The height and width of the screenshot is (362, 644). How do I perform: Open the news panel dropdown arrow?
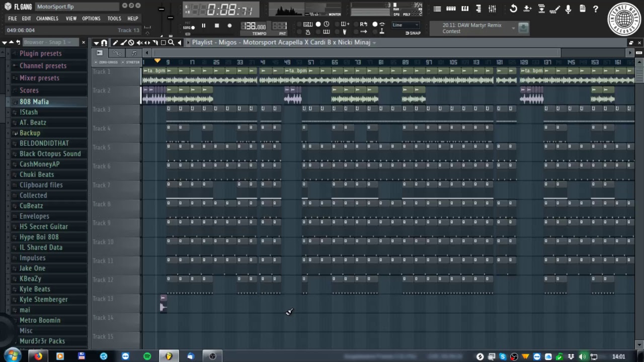point(513,28)
